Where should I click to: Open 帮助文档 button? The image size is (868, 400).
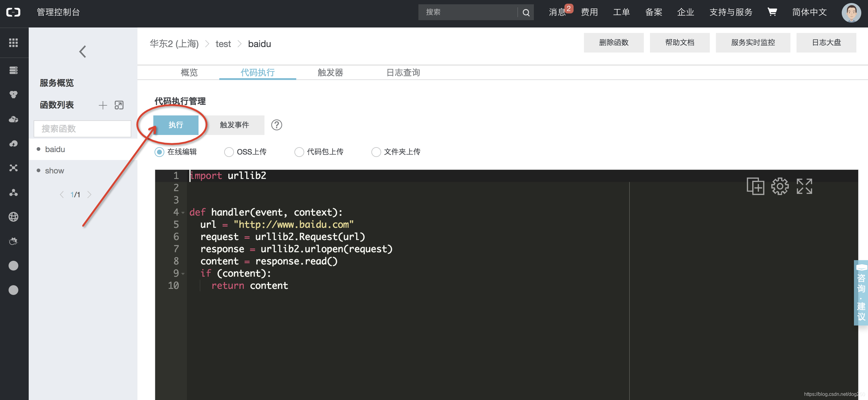point(680,42)
